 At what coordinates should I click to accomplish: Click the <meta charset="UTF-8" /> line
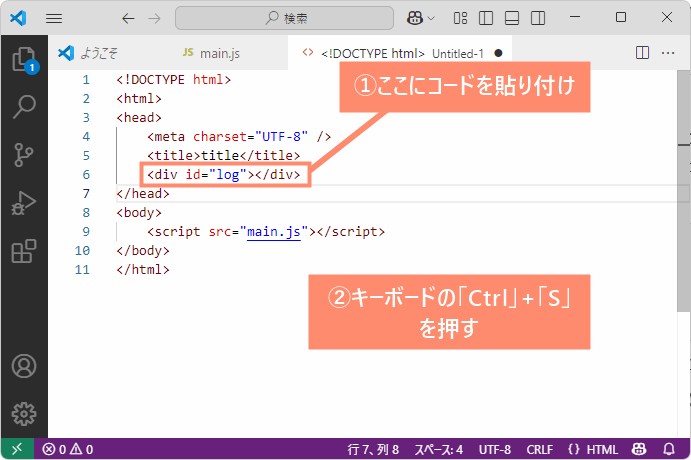[x=239, y=137]
